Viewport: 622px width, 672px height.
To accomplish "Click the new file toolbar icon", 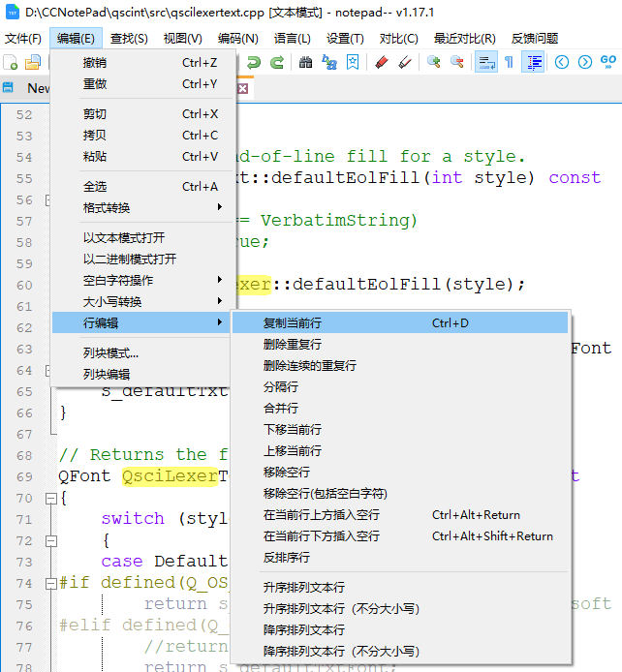I will point(11,62).
